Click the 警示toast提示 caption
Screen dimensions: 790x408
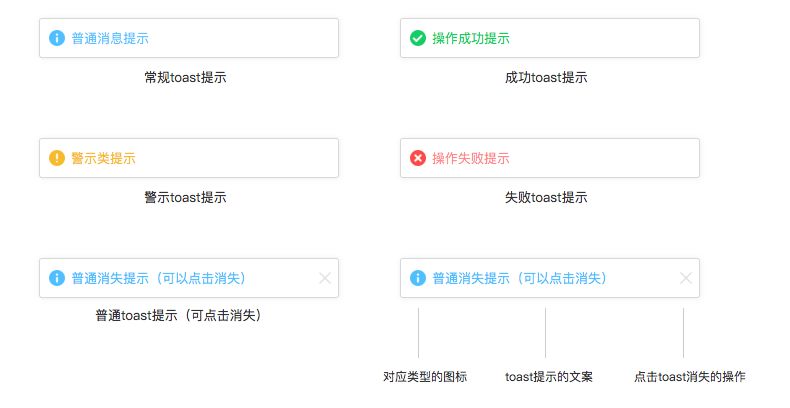[185, 197]
